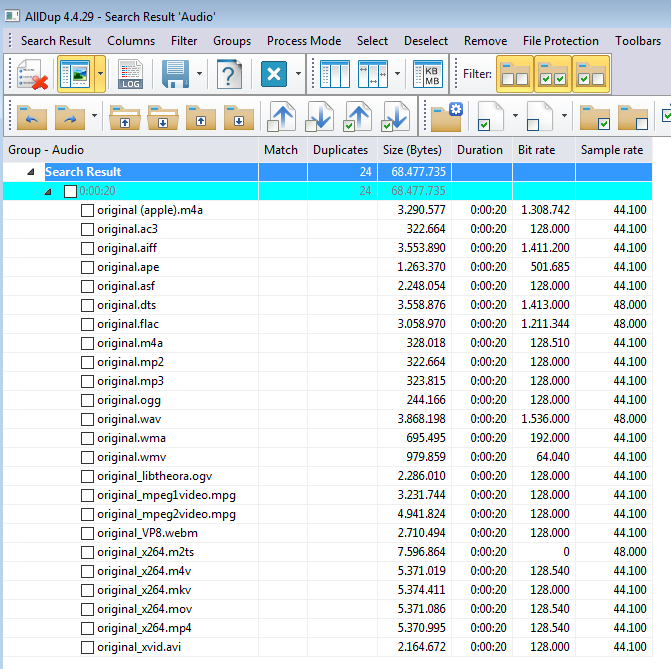The height and width of the screenshot is (669, 671).
Task: Click the delete list icon with red X
Action: (x=32, y=75)
